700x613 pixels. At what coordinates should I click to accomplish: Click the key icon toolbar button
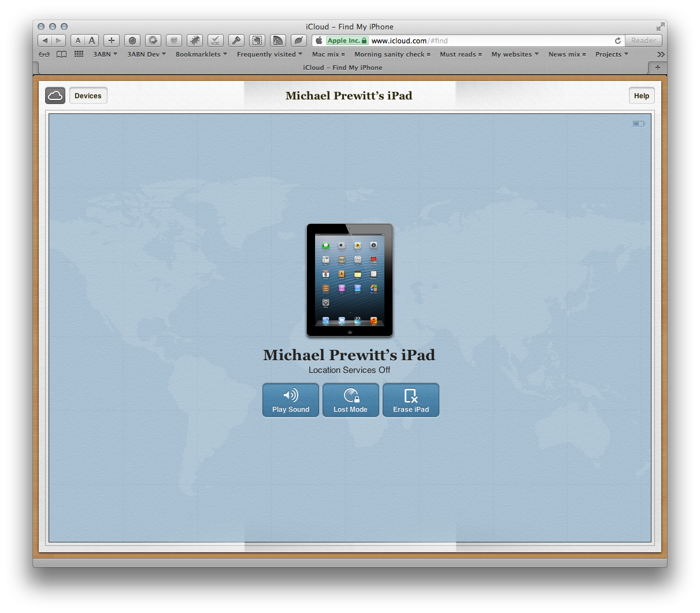(236, 40)
